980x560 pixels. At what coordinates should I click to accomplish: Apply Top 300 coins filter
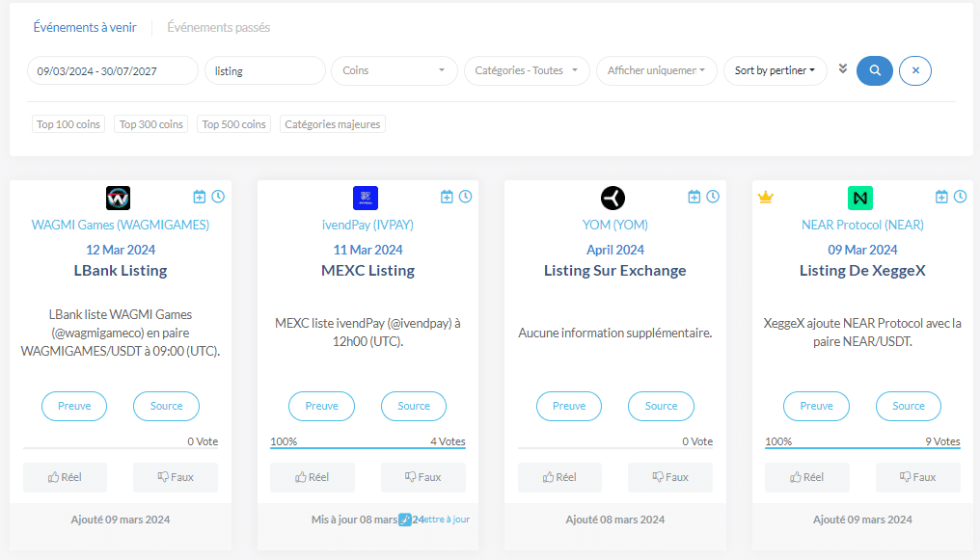151,124
